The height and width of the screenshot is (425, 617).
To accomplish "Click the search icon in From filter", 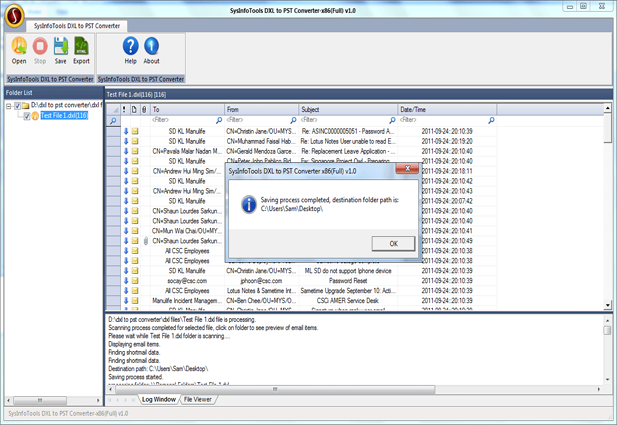I will point(293,120).
